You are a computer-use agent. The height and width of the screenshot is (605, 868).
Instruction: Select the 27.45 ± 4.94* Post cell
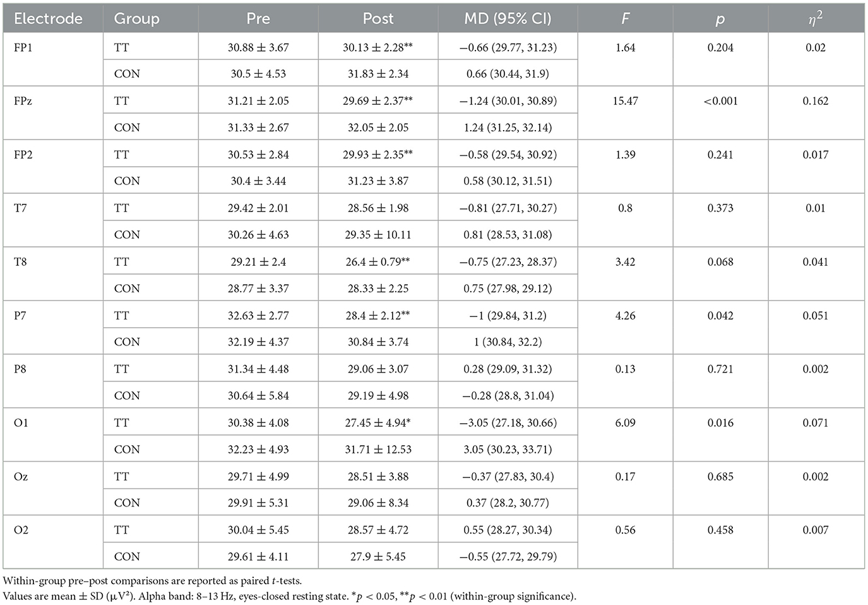[x=378, y=422]
